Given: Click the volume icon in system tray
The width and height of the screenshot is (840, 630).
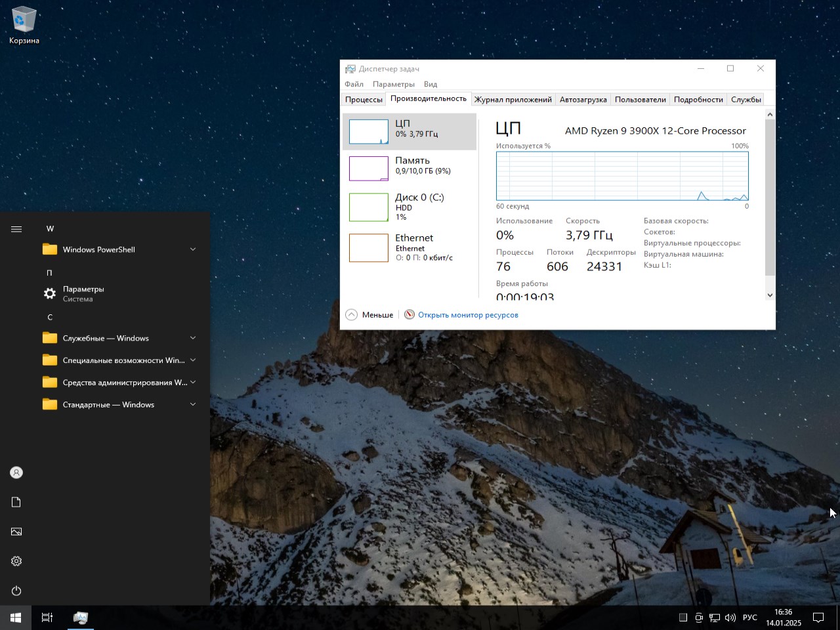Looking at the screenshot, I should [x=730, y=618].
